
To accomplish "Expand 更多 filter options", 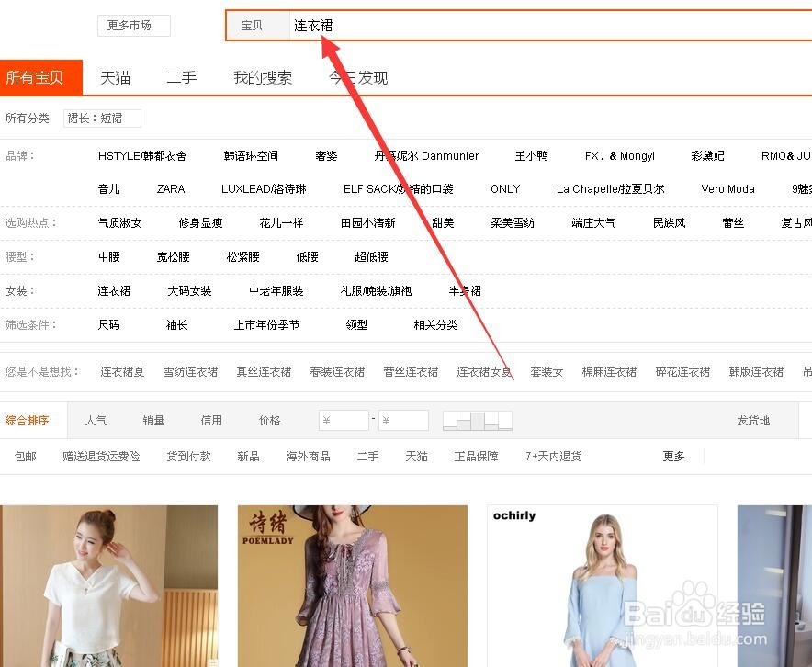I will point(673,457).
